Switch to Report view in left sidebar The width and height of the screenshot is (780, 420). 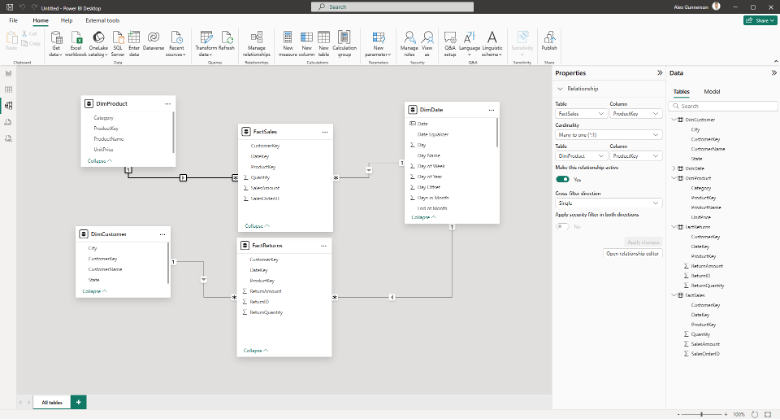click(x=8, y=74)
